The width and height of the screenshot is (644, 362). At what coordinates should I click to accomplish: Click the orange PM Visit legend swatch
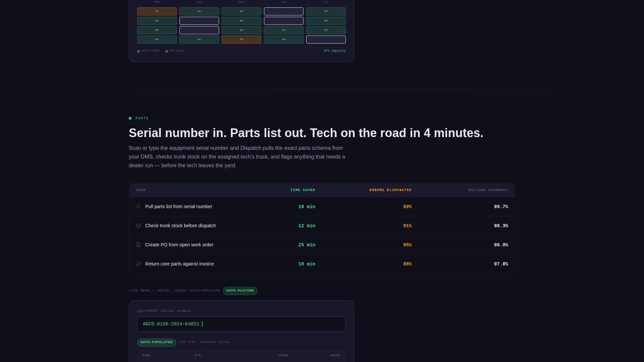[167, 51]
